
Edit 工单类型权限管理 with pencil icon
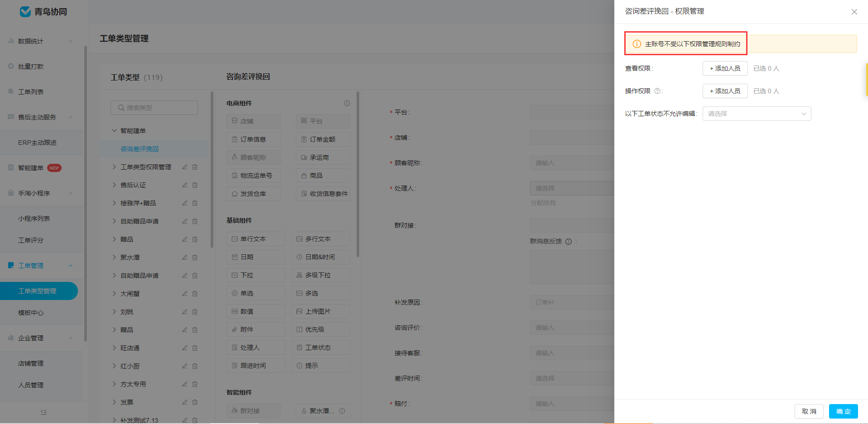click(185, 167)
